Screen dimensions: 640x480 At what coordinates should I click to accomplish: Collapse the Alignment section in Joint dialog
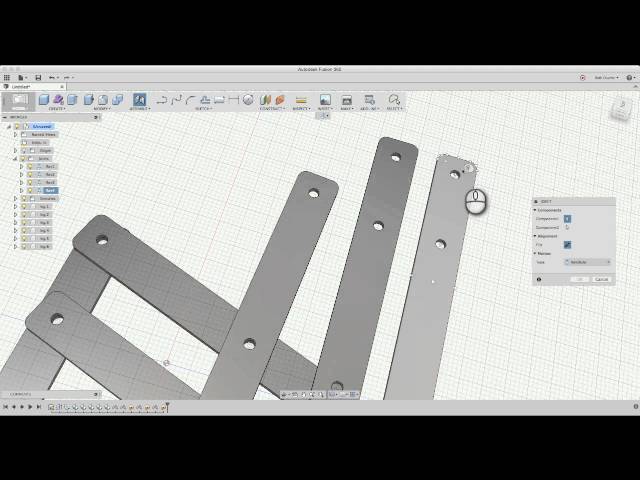click(x=535, y=236)
